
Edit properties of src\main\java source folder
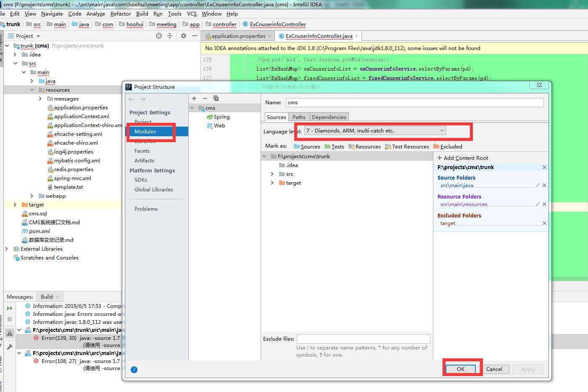coord(538,185)
